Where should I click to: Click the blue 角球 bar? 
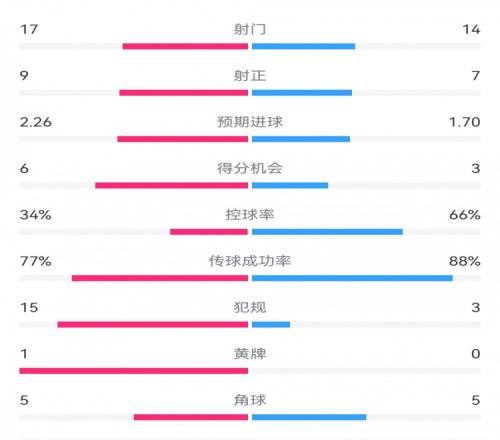click(x=309, y=417)
